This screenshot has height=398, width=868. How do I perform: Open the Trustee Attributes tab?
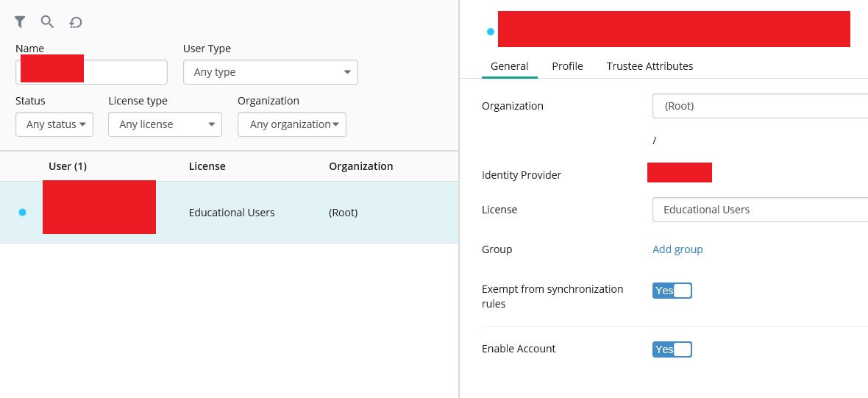650,66
